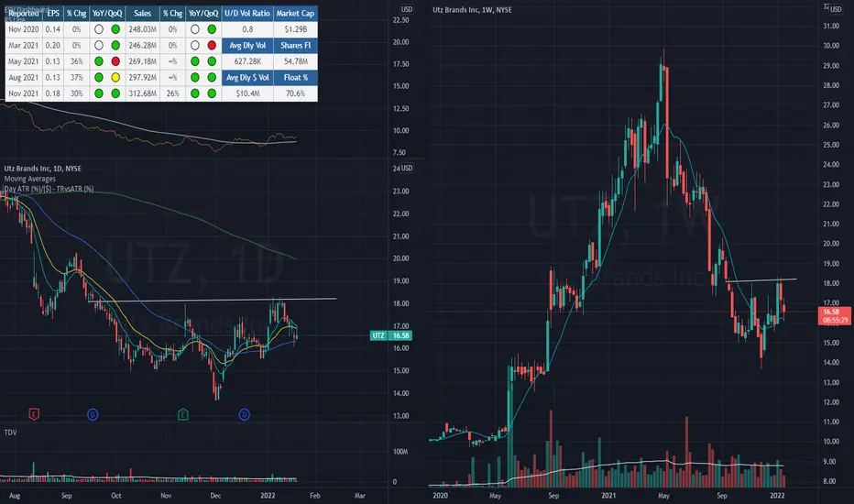Click the '248.03M' sales cell
The height and width of the screenshot is (504, 854).
pos(143,29)
